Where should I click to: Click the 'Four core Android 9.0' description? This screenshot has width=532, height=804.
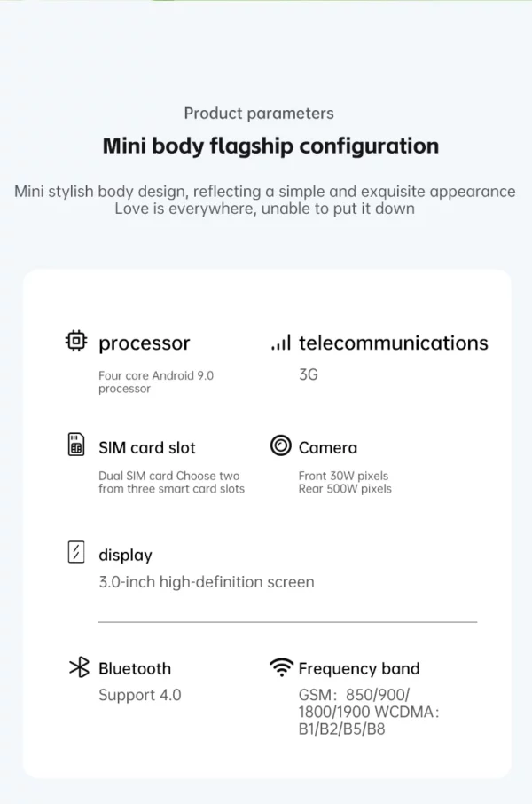(156, 376)
